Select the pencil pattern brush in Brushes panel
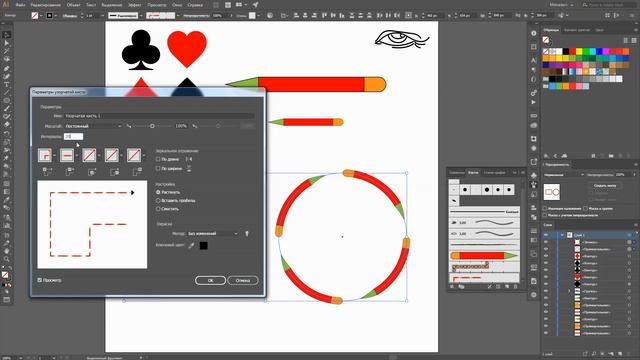This screenshot has width=640, height=360. point(484,256)
